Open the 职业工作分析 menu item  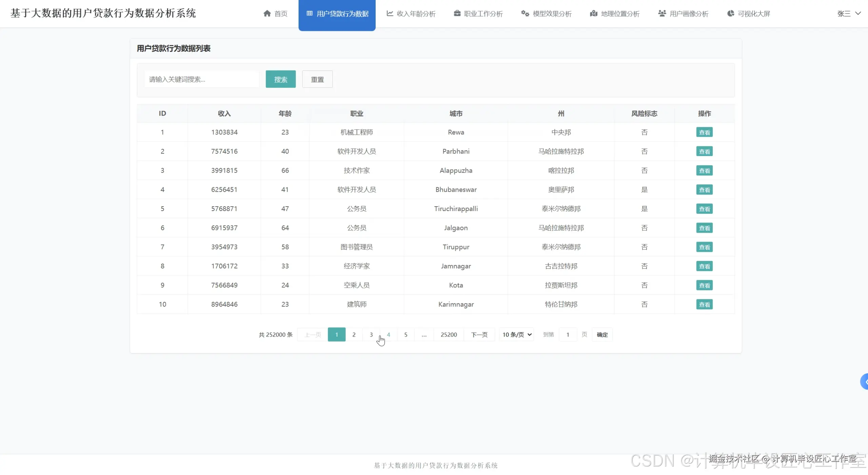click(x=478, y=14)
